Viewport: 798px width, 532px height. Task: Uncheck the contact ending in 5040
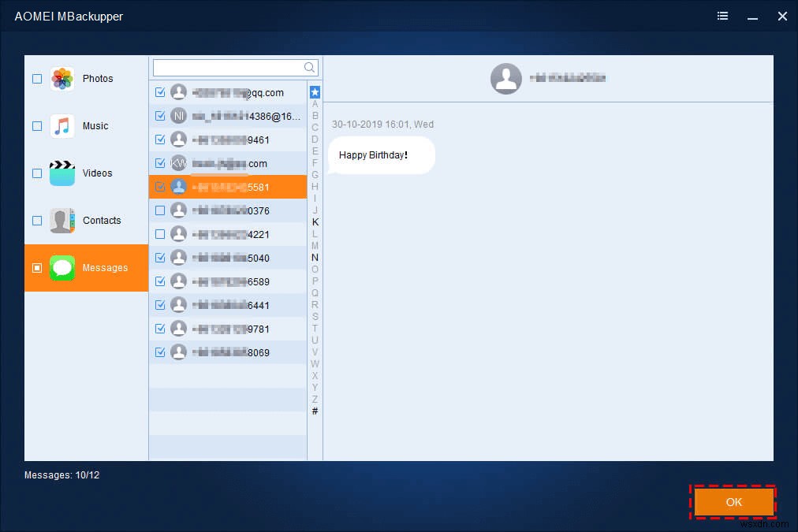160,258
